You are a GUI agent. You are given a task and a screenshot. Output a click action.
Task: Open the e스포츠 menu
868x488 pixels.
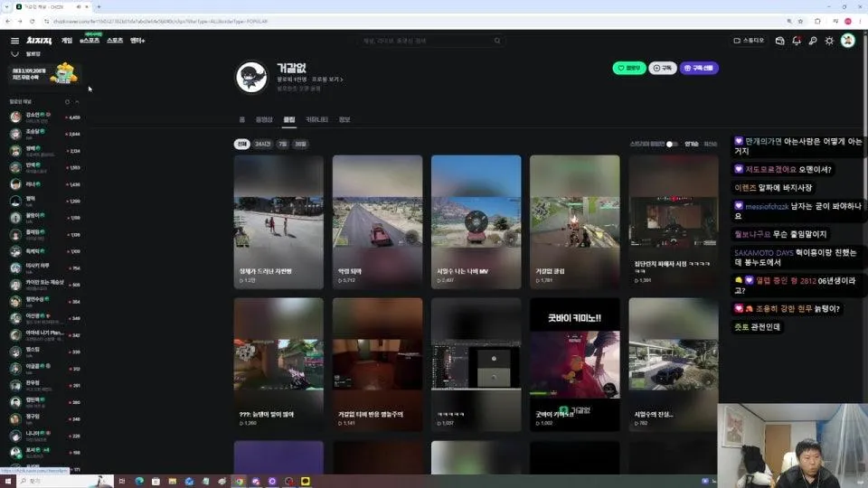[90, 41]
